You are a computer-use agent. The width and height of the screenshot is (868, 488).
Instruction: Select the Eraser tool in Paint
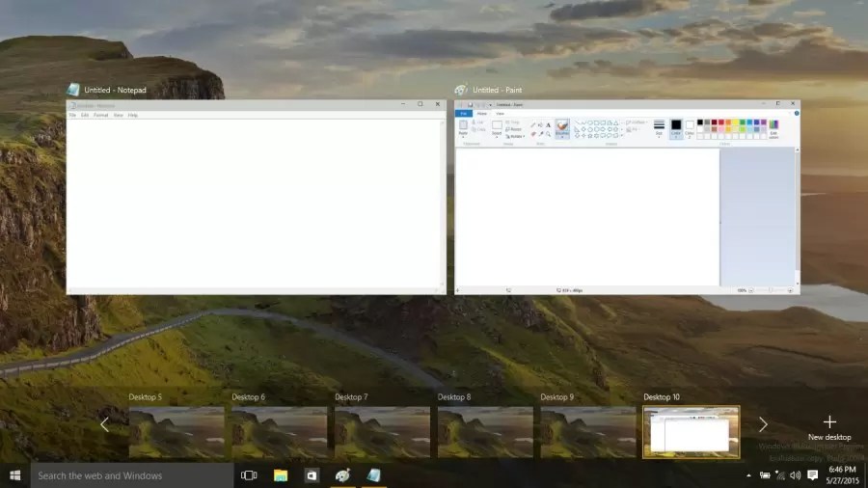(533, 134)
